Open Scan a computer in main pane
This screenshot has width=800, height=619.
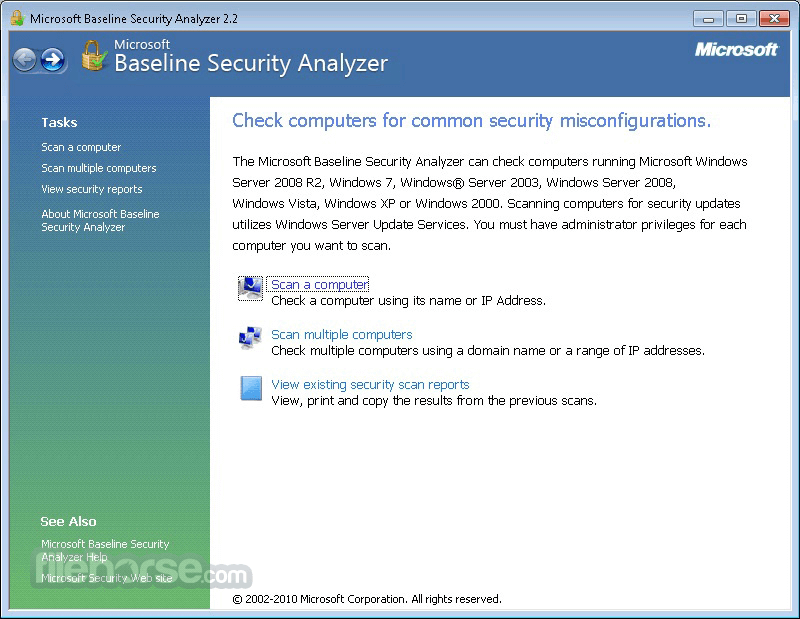click(x=319, y=285)
